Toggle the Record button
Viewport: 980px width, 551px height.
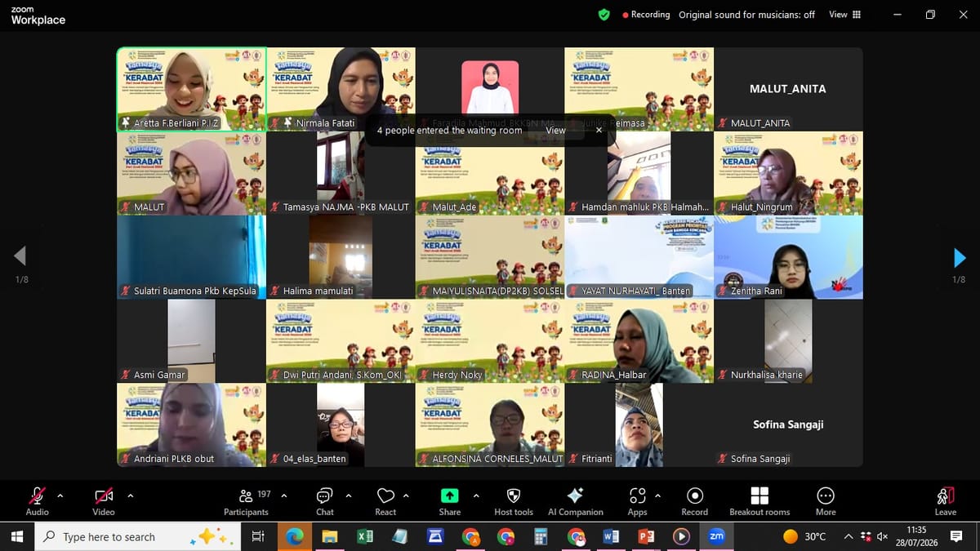[x=695, y=501]
